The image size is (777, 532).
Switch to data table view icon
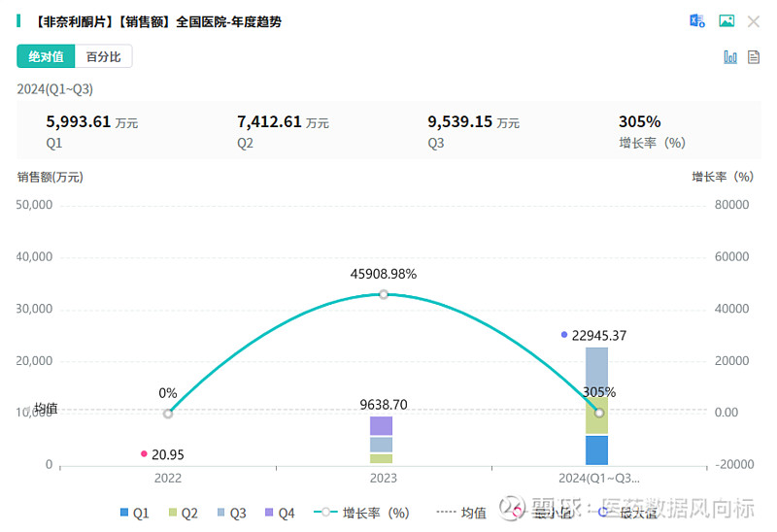point(754,57)
